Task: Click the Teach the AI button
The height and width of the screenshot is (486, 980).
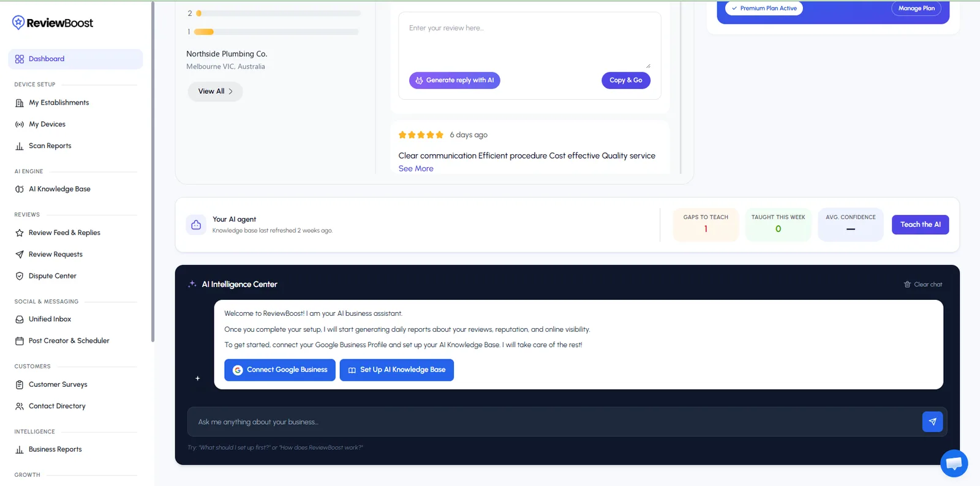Action: [x=921, y=225]
